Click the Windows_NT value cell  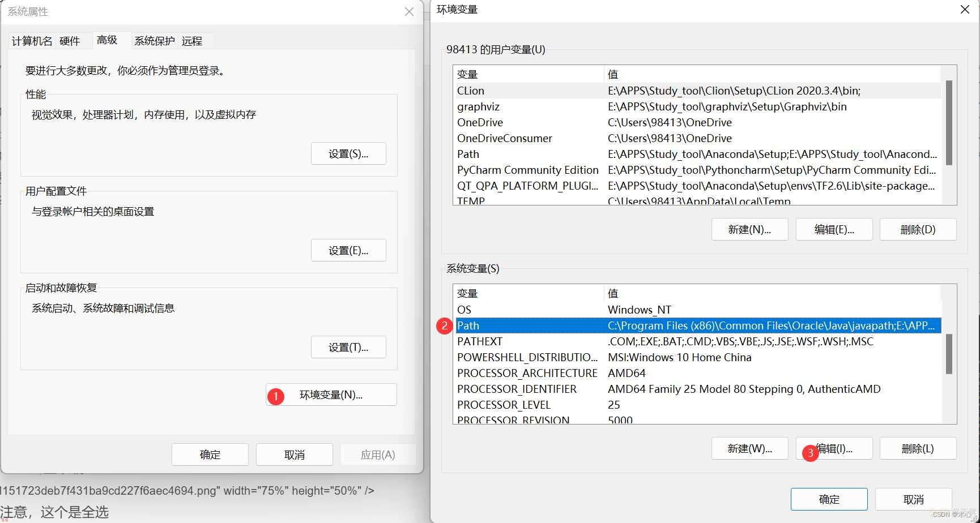[640, 310]
